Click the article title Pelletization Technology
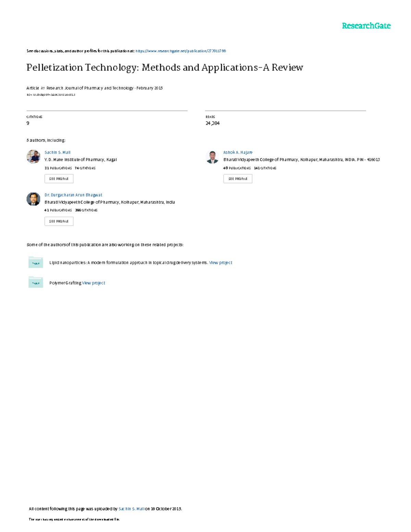The image size is (411, 532). point(164,67)
